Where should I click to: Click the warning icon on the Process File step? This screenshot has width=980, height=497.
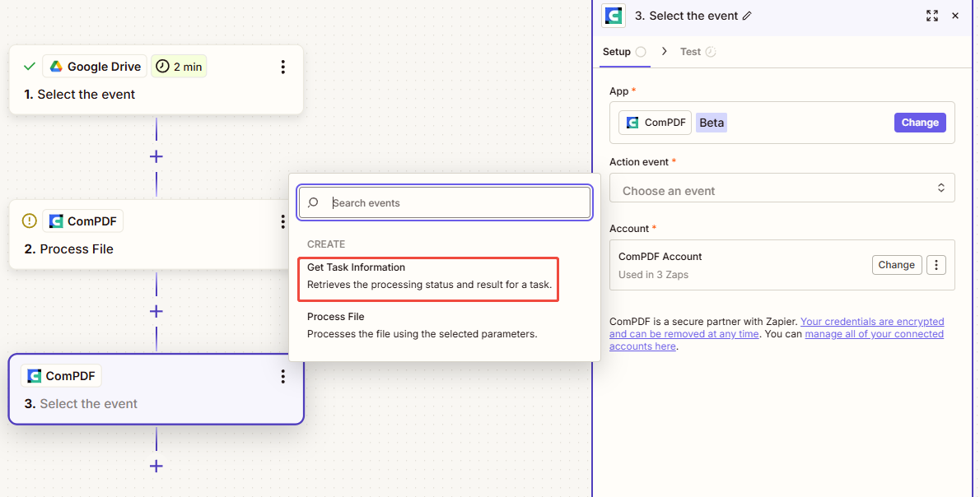(x=29, y=221)
